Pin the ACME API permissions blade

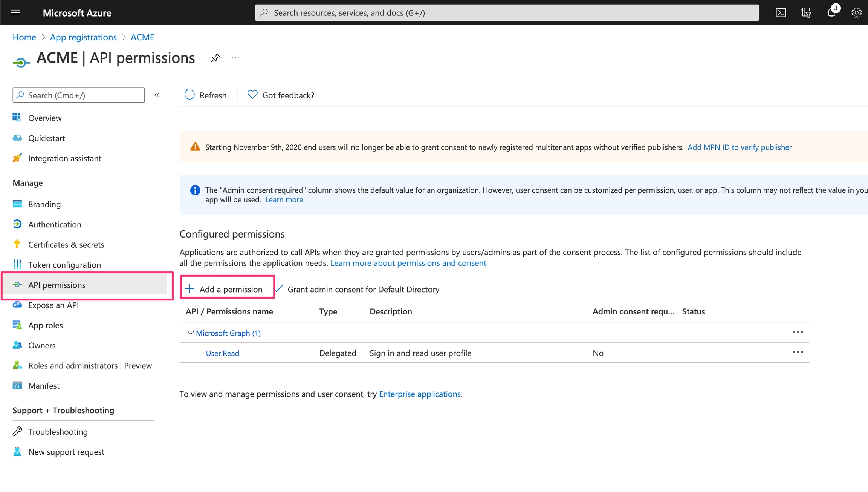click(215, 58)
